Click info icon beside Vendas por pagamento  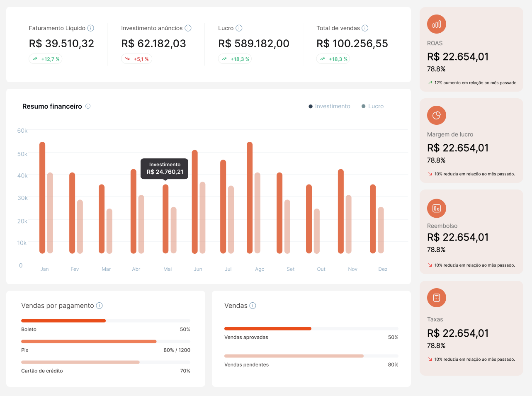point(100,306)
